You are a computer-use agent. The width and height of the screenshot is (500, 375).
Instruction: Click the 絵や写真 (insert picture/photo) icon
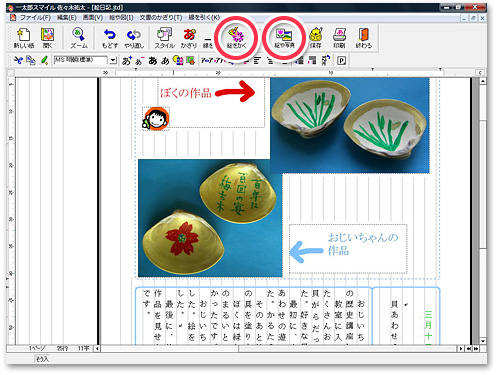284,37
